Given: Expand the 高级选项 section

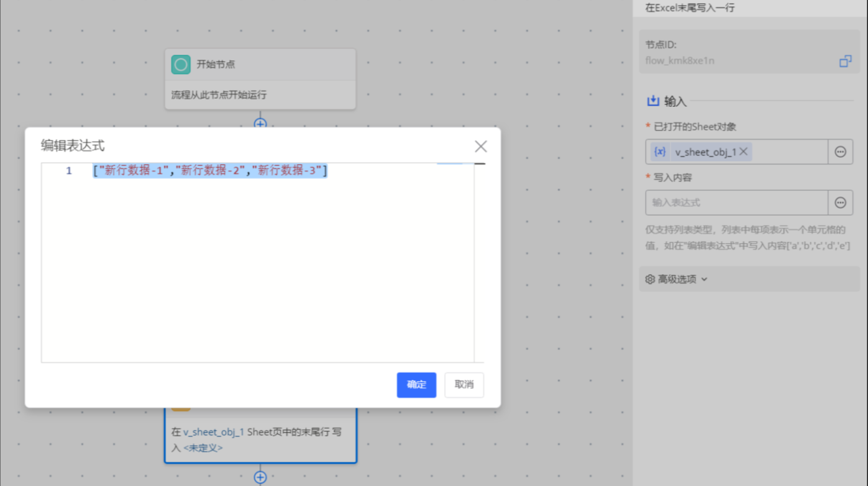Looking at the screenshot, I should pyautogui.click(x=749, y=279).
